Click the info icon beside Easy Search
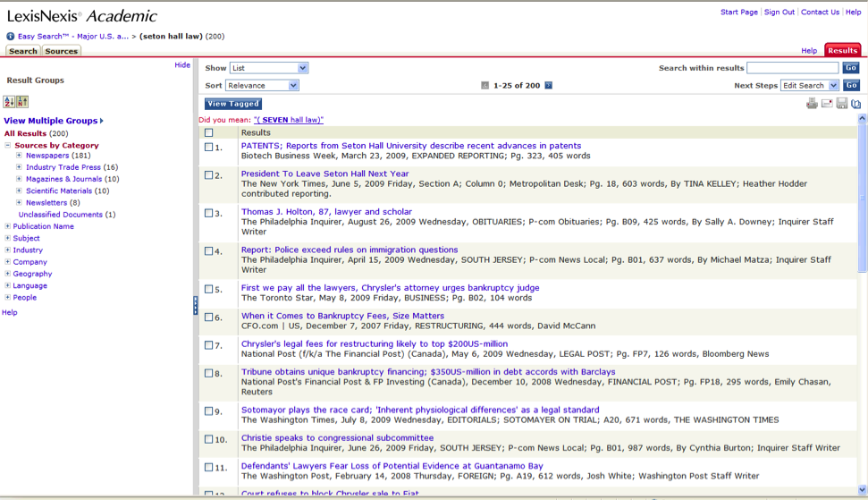The width and height of the screenshot is (868, 500). click(x=10, y=37)
